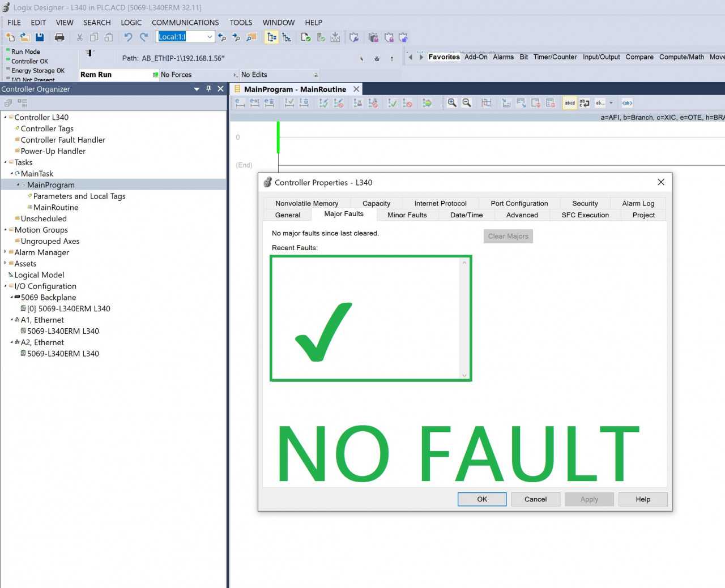Screen dimensions: 725x588
Task: Click the Who Active network icon near path
Action: tap(377, 58)
